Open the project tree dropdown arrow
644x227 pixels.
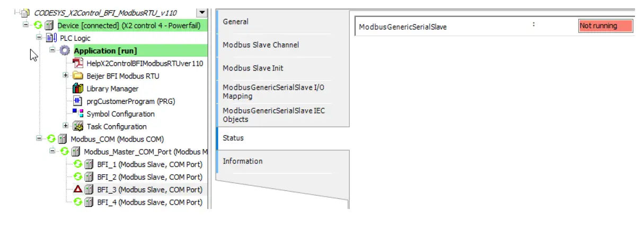coord(201,12)
